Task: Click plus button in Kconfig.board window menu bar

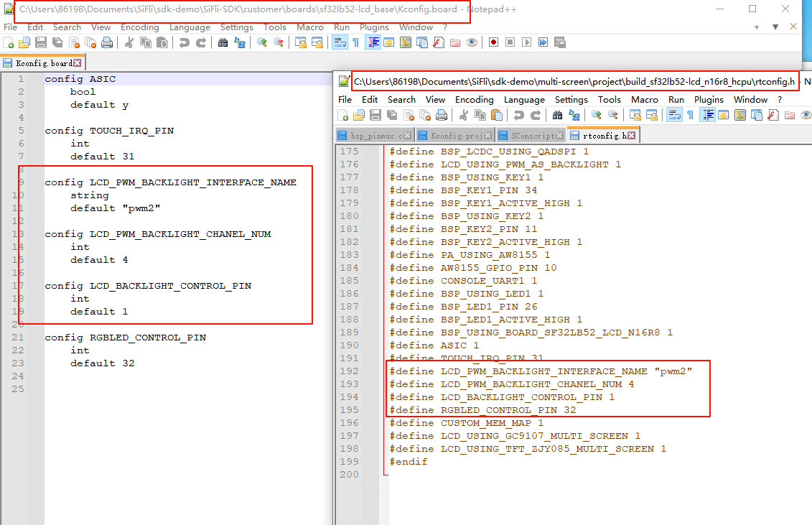Action: (x=757, y=27)
